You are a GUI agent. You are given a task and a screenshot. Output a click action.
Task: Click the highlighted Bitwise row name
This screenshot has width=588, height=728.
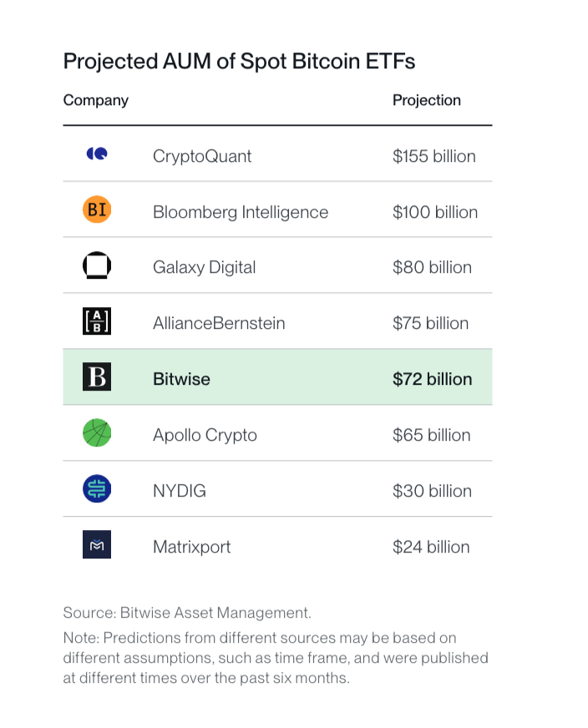click(x=181, y=379)
